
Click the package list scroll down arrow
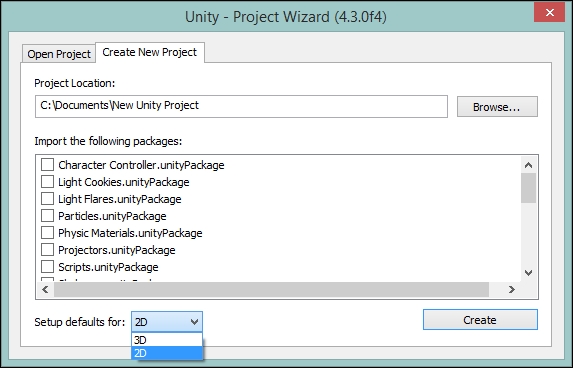tap(528, 273)
